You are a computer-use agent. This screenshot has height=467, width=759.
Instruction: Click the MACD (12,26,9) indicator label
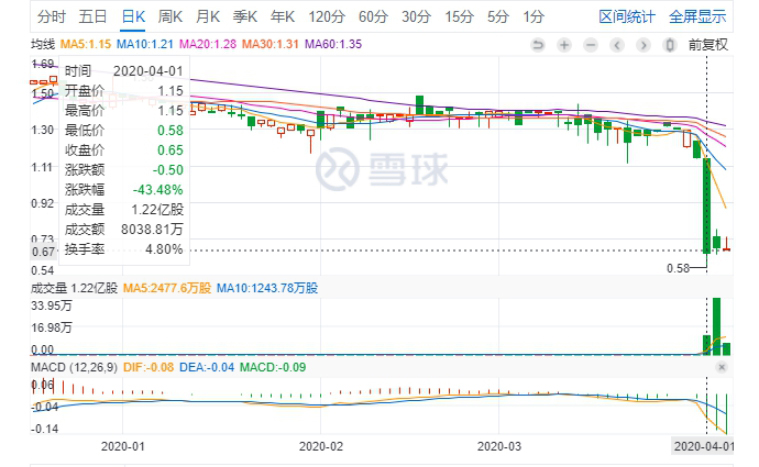pos(74,367)
